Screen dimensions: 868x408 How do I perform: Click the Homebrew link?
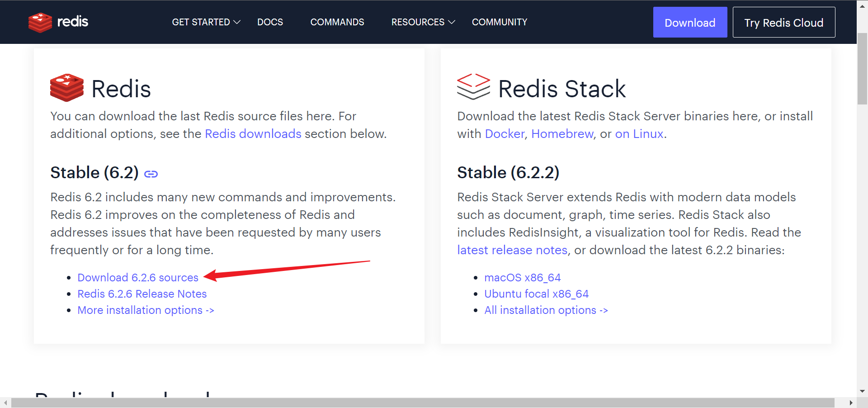coord(562,134)
